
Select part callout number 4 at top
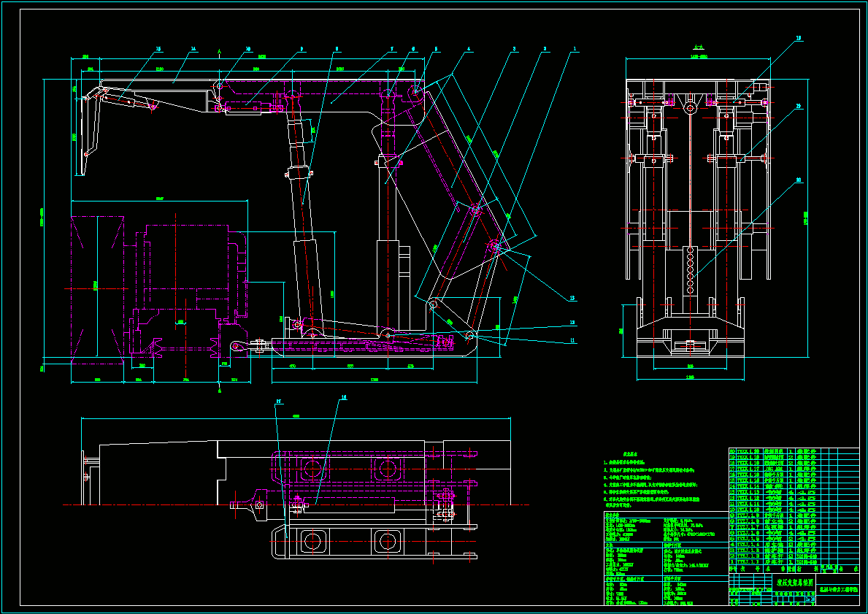click(469, 49)
